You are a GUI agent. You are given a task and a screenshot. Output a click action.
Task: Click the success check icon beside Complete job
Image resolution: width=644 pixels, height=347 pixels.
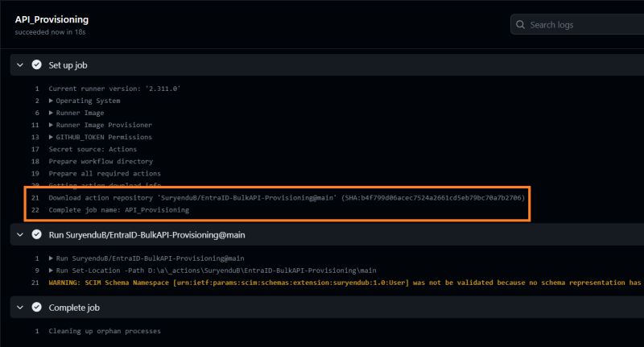tap(36, 307)
